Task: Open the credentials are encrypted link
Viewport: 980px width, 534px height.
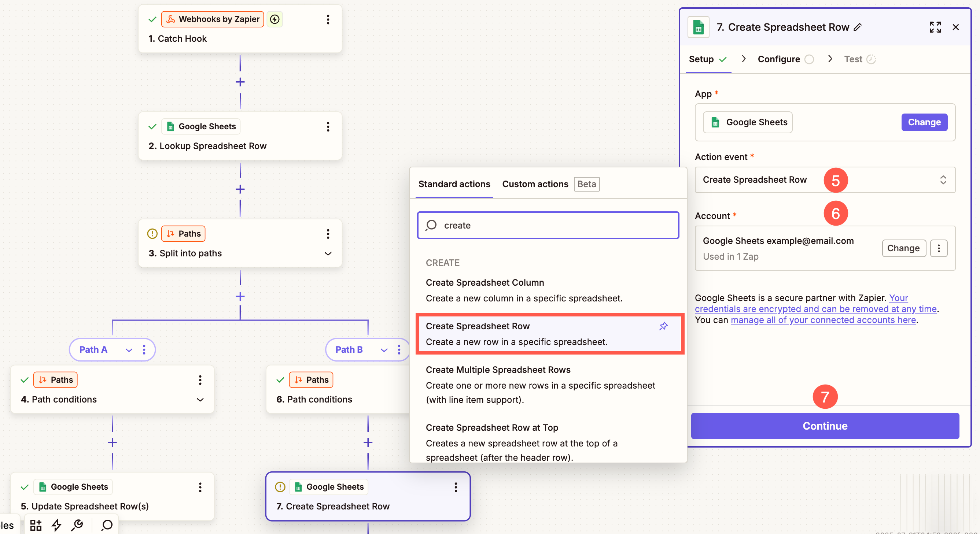Action: (x=815, y=309)
